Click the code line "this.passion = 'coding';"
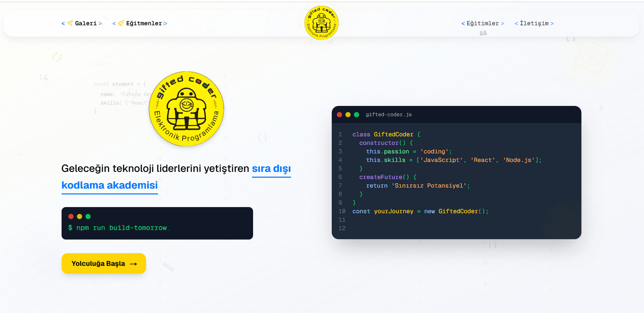 pyautogui.click(x=409, y=152)
